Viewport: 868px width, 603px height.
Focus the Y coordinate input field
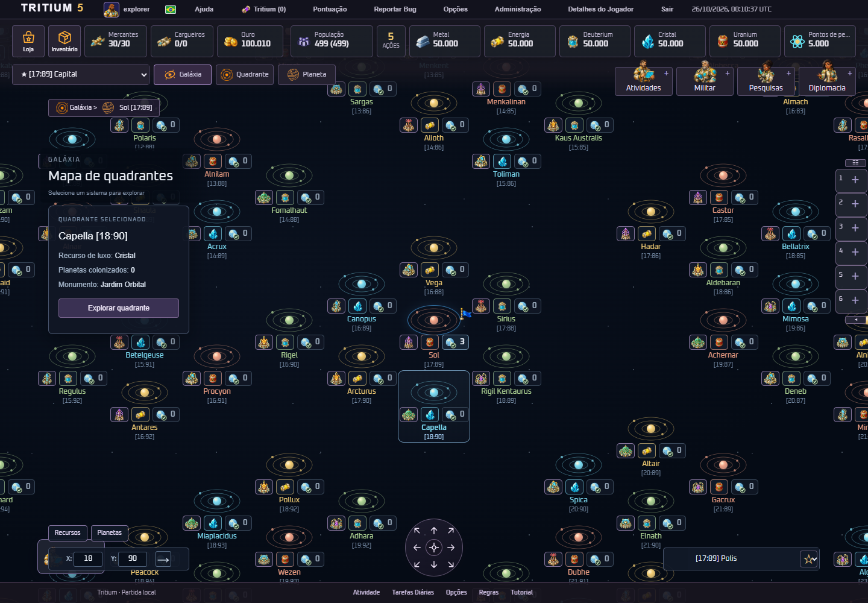[133, 559]
